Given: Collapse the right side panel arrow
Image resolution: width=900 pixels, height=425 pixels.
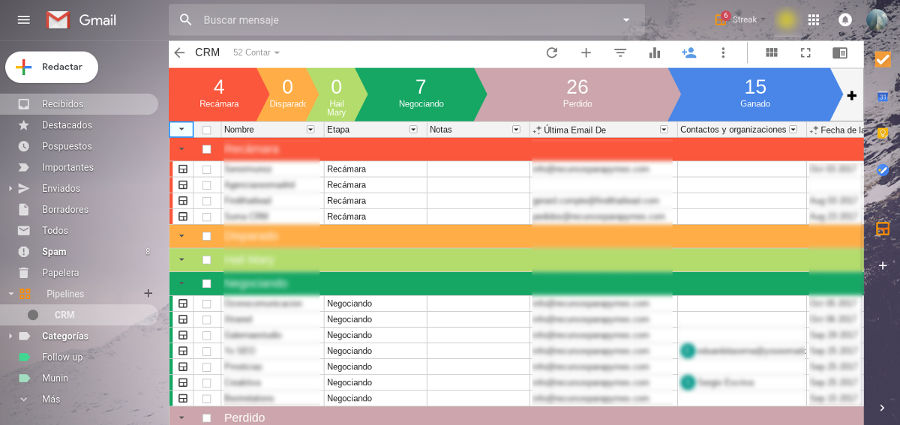Looking at the screenshot, I should click(x=883, y=408).
